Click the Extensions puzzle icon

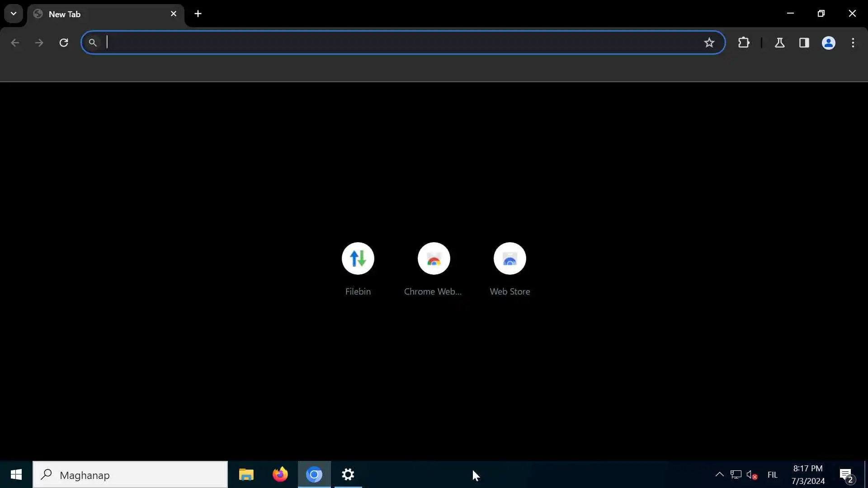click(744, 42)
